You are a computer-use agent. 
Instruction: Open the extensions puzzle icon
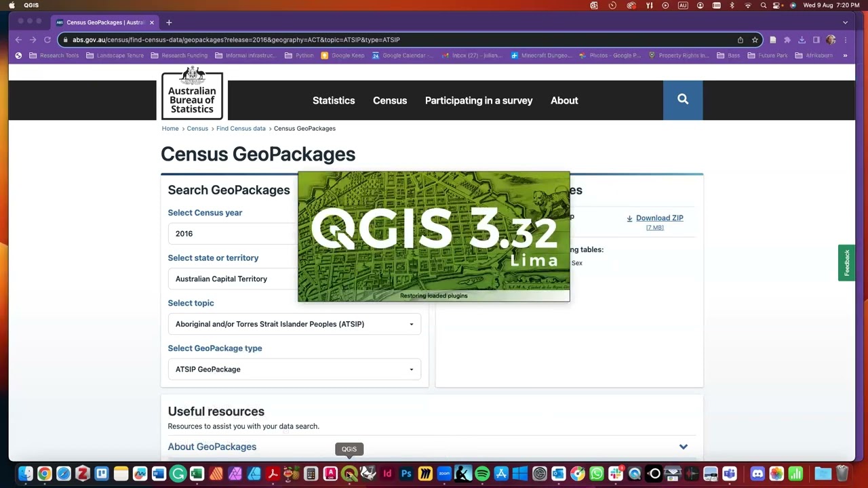pyautogui.click(x=787, y=40)
